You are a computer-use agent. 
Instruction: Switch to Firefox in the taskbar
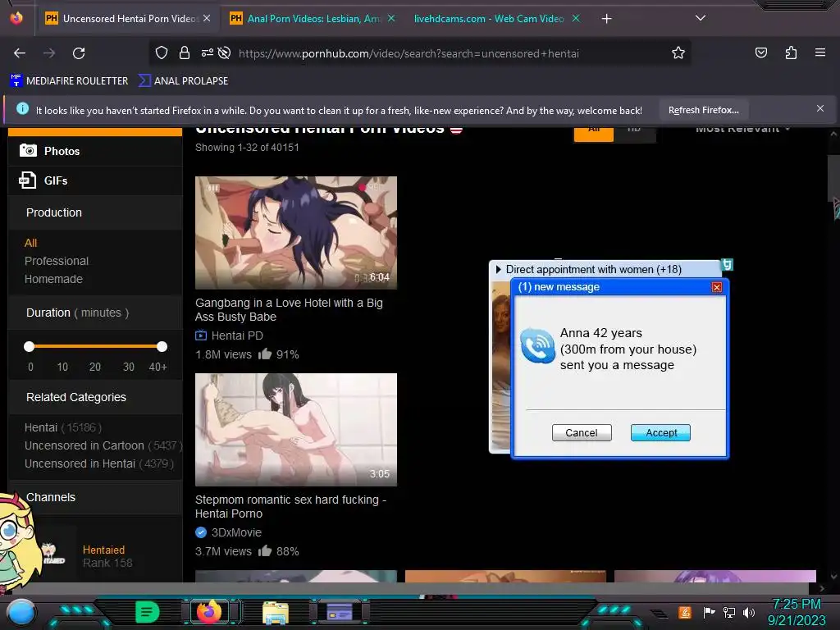(209, 611)
